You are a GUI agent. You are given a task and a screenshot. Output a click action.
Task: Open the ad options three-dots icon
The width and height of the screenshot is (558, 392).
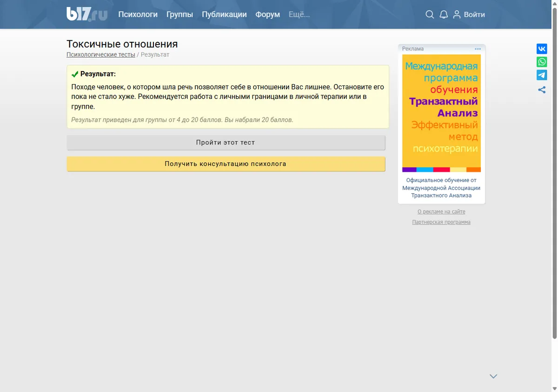[478, 49]
